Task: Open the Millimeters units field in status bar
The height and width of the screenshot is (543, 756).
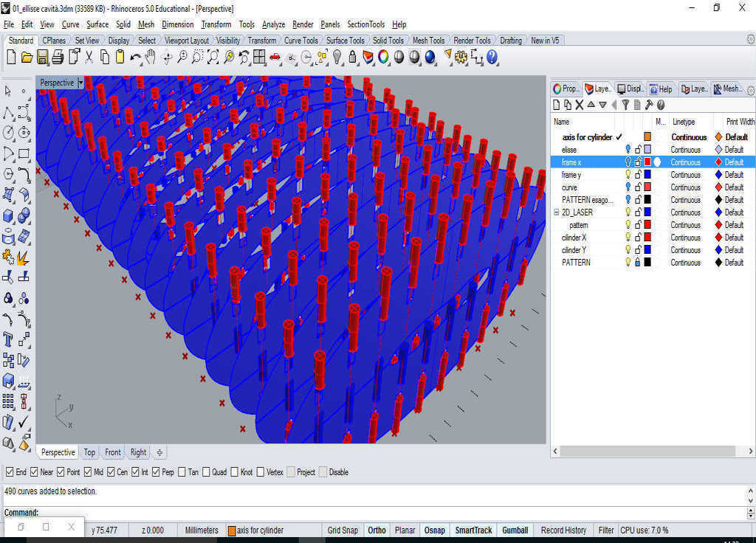Action: (202, 530)
